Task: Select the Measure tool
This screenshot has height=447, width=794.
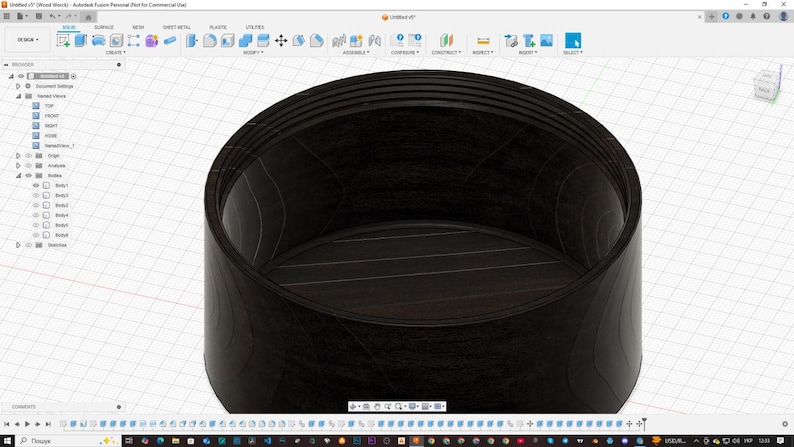Action: [483, 40]
